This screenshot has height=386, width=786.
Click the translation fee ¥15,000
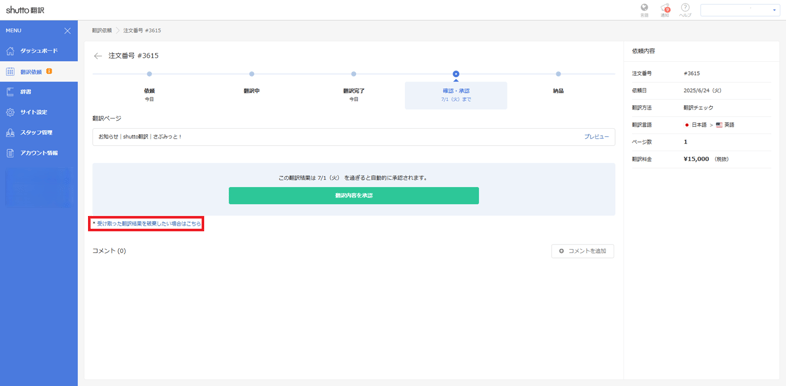[x=696, y=159]
